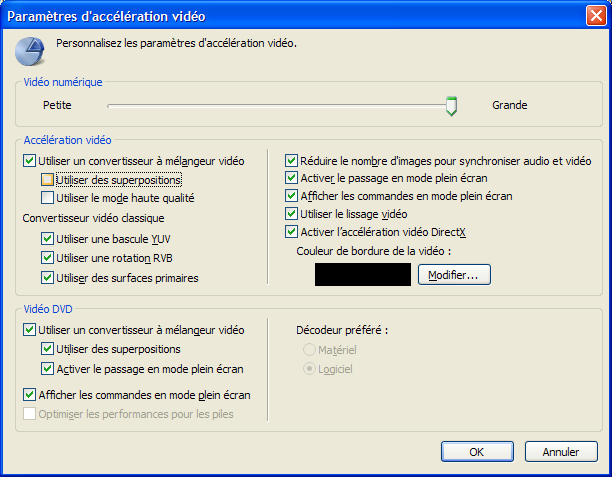Image resolution: width=612 pixels, height=477 pixels.
Task: Toggle Accélération vidéo mixer converter checkbox
Action: tap(29, 161)
